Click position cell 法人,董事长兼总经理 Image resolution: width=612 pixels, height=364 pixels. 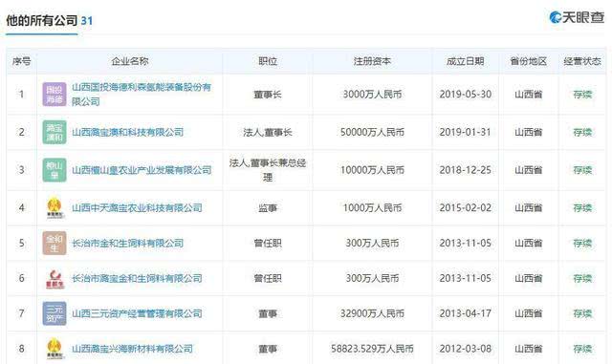pyautogui.click(x=268, y=170)
